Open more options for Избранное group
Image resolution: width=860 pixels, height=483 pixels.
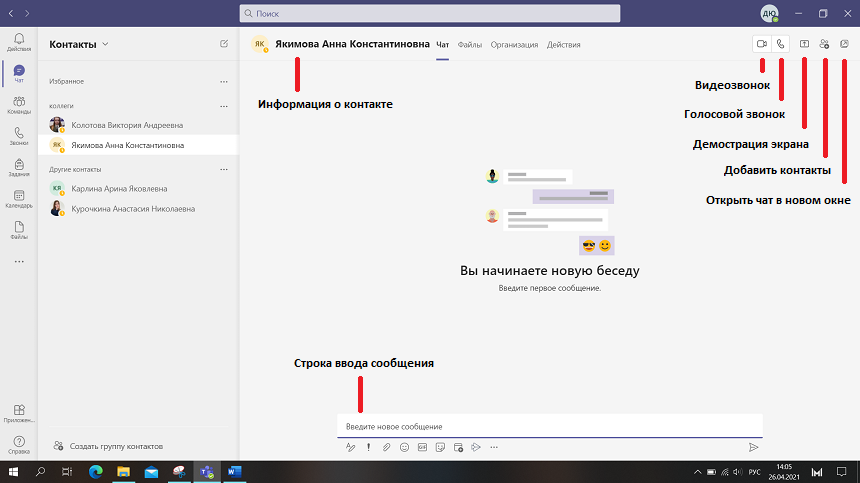tap(224, 81)
